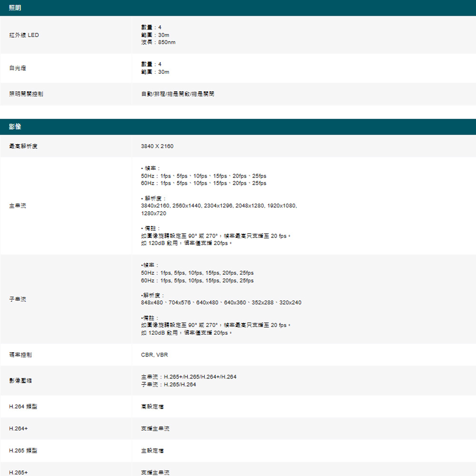Image resolution: width=476 pixels, height=476 pixels.
Task: Click the H.265+ row label
Action: pyautogui.click(x=18, y=472)
